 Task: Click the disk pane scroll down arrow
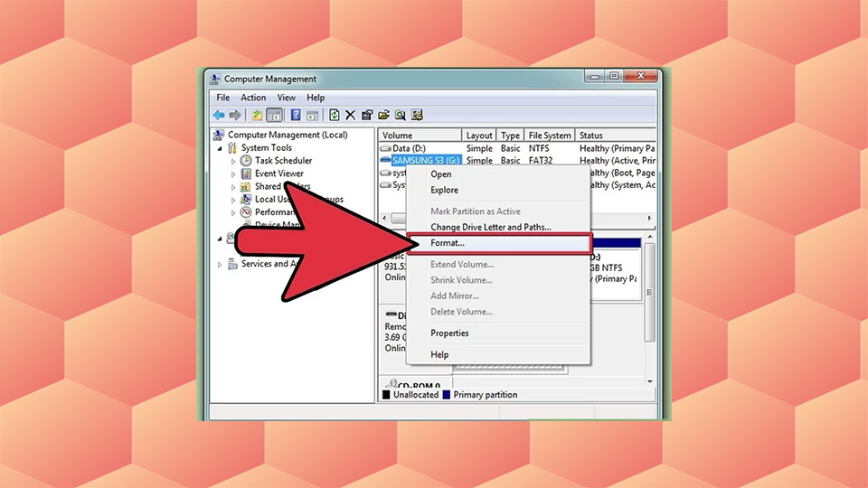pos(650,381)
